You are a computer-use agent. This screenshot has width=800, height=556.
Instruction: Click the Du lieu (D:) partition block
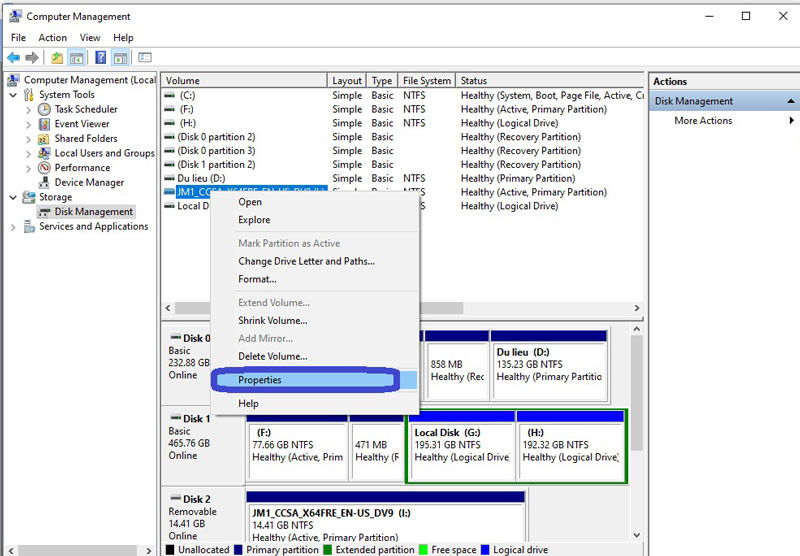(x=549, y=365)
